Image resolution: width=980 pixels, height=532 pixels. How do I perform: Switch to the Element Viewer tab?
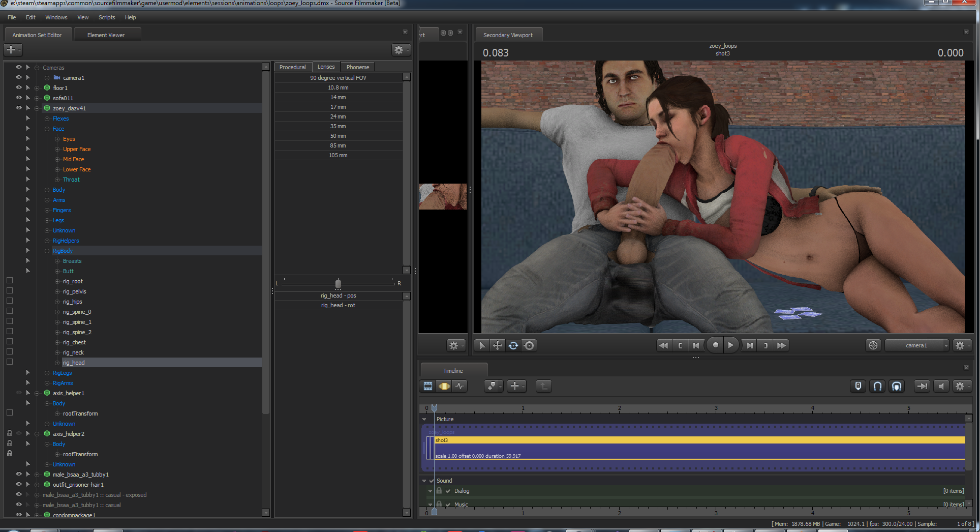tap(106, 35)
